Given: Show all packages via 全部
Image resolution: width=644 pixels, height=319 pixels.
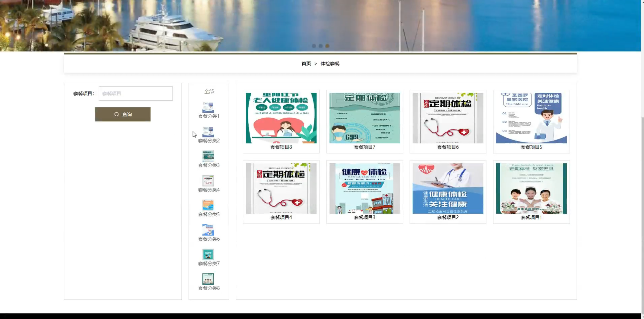Looking at the screenshot, I should pos(209,92).
